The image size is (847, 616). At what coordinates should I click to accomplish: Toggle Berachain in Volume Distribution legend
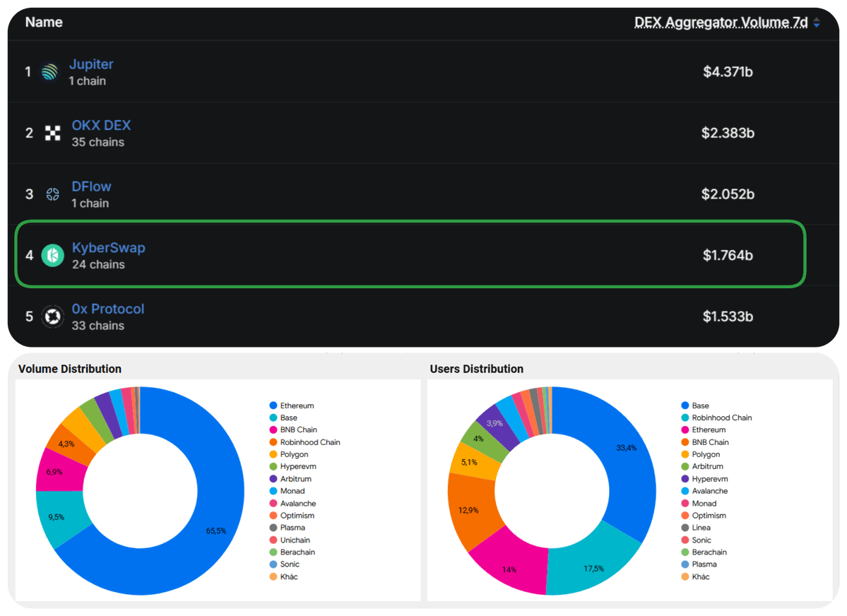coord(292,552)
